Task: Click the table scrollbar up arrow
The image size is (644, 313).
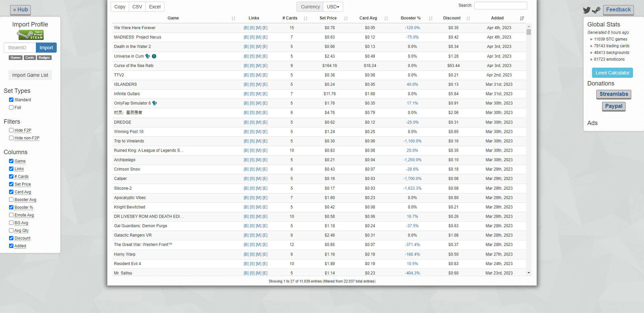Action: point(529,26)
